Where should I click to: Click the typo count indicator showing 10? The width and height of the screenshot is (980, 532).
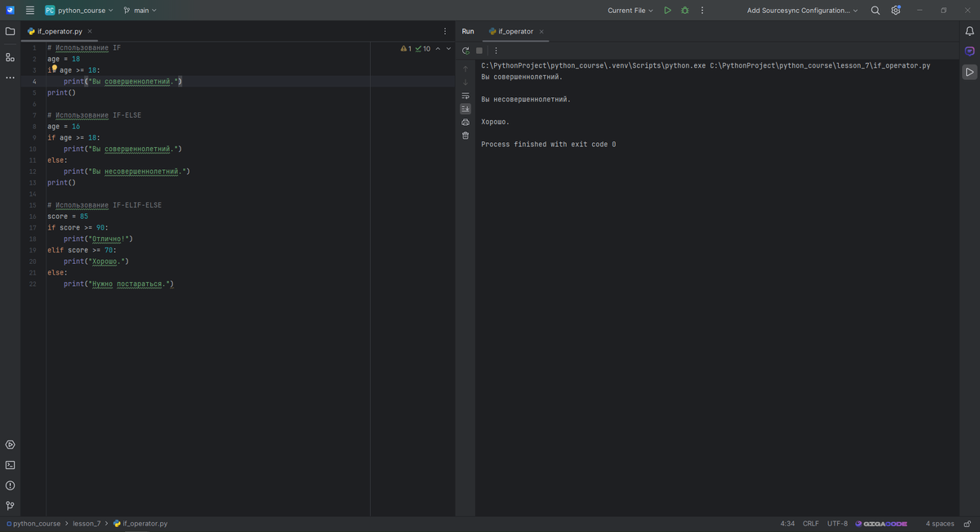tap(423, 49)
